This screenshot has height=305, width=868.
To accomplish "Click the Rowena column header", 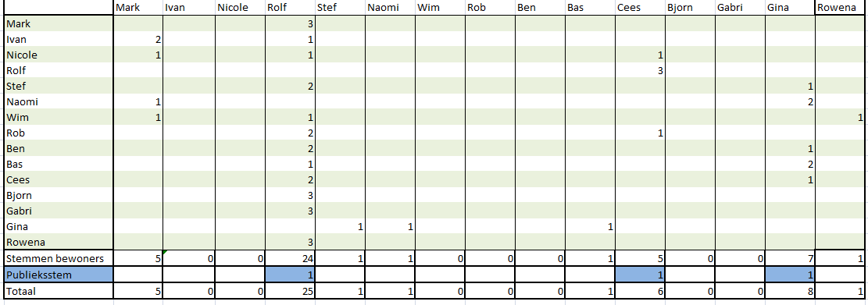I will coord(840,8).
